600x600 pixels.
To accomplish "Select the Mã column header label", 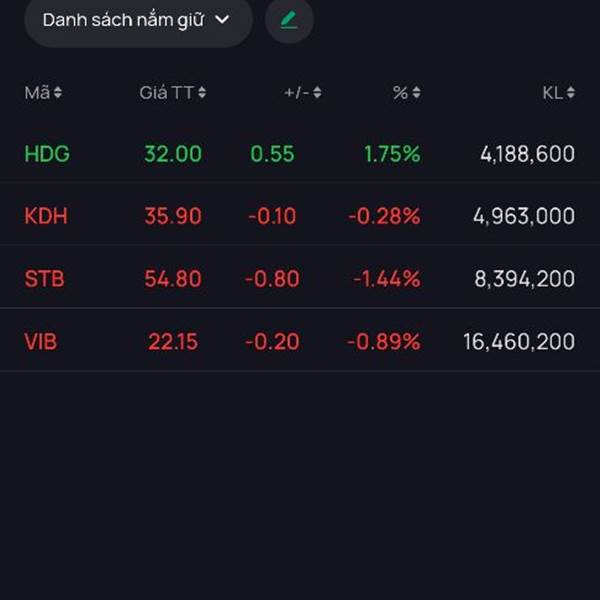I will click(37, 93).
